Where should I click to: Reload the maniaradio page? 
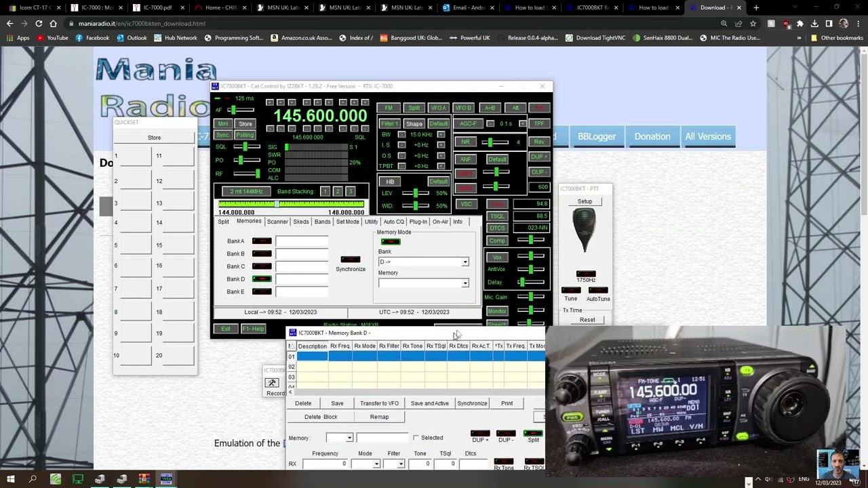click(x=39, y=23)
